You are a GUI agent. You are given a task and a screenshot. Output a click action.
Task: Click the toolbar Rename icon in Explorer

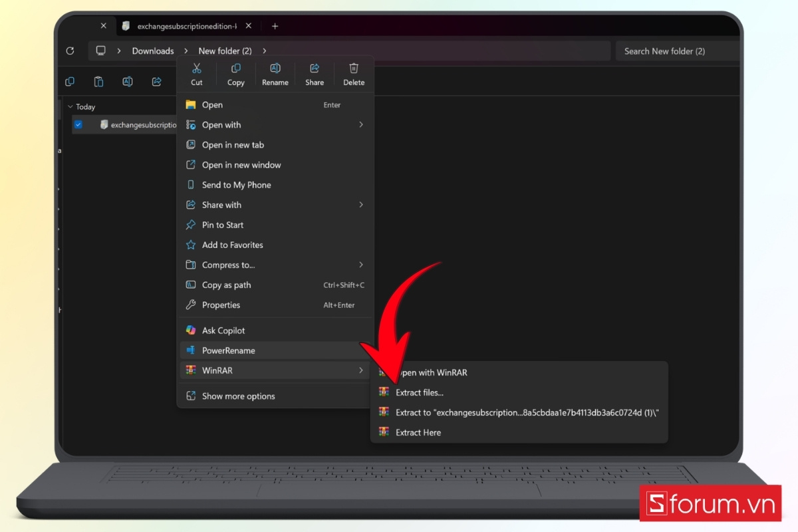[128, 82]
